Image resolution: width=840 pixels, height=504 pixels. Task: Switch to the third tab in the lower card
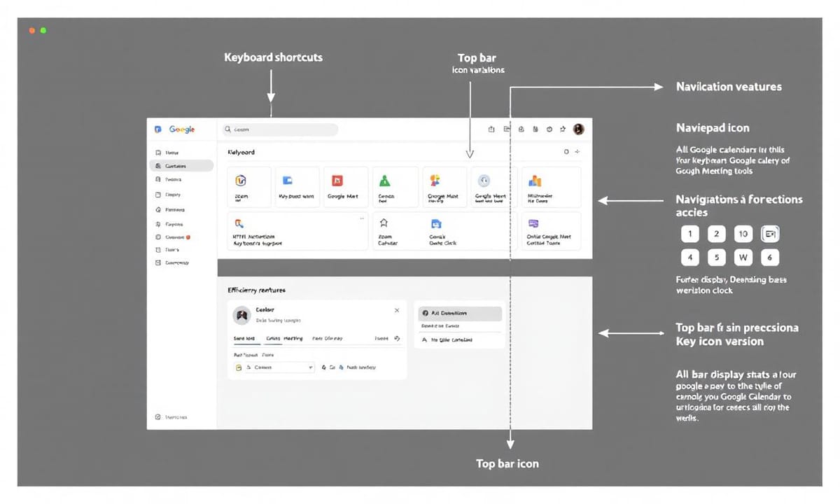[328, 339]
